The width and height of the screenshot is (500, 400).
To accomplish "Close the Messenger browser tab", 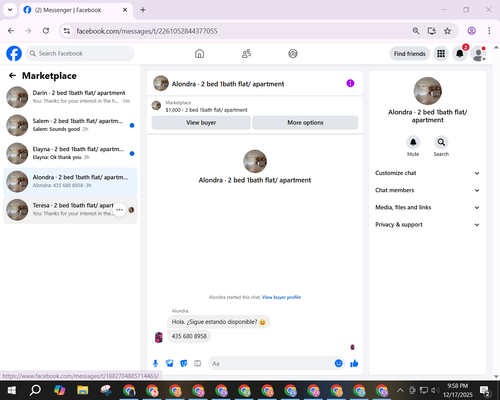I will tap(125, 10).
